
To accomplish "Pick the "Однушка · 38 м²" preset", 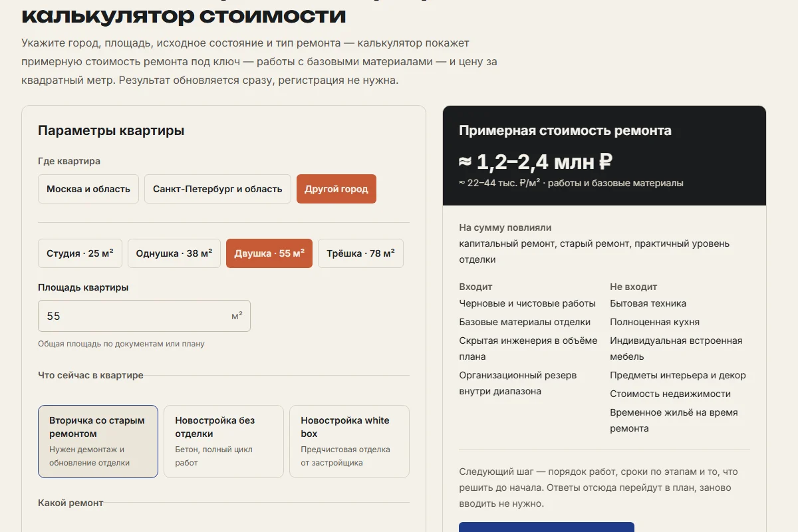I will (174, 253).
